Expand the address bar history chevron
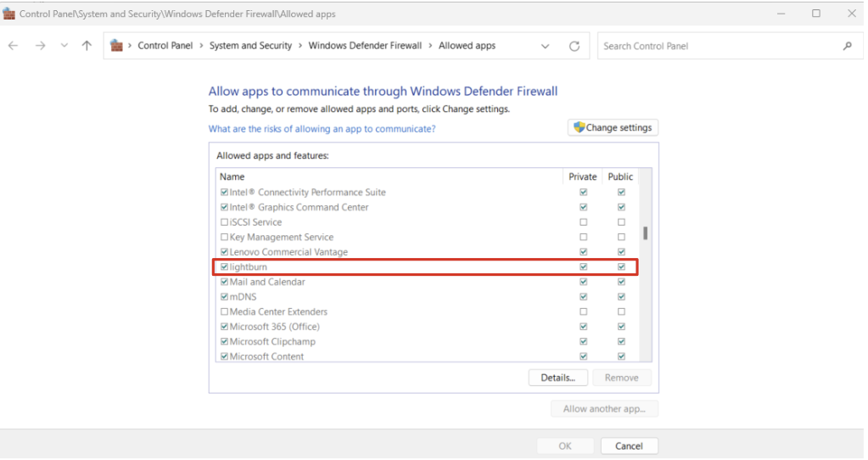This screenshot has width=868, height=460. pos(546,46)
